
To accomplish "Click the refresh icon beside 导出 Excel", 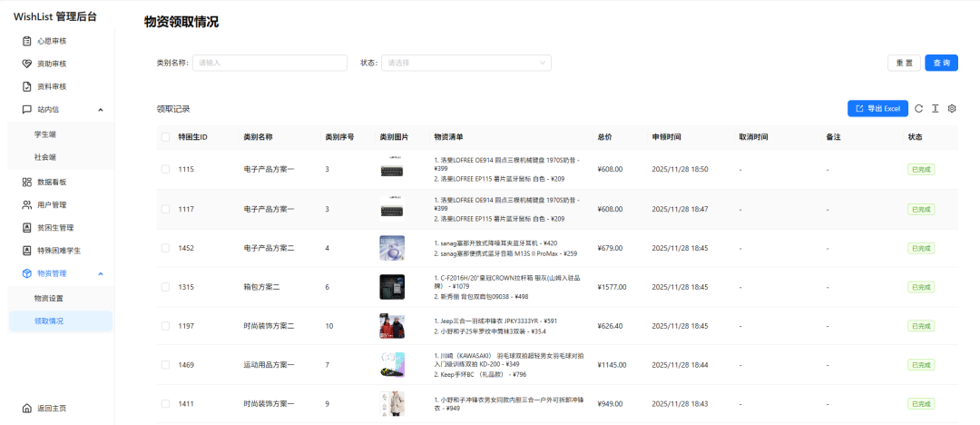I will [x=918, y=109].
